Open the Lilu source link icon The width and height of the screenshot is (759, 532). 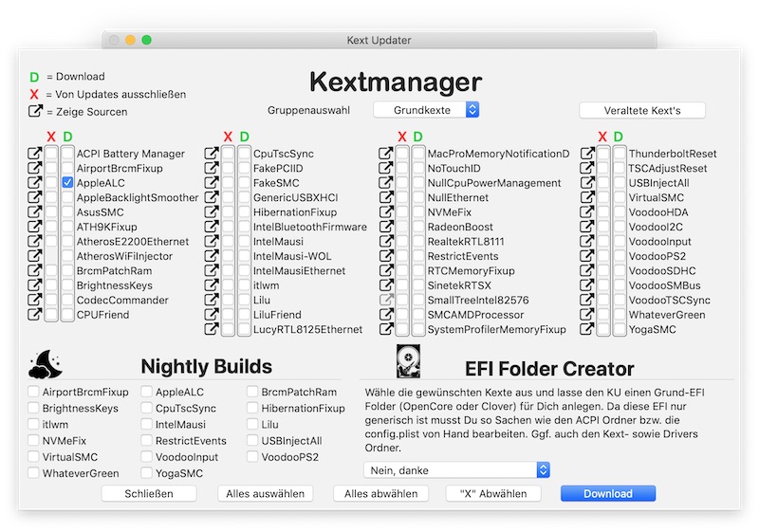[x=212, y=300]
